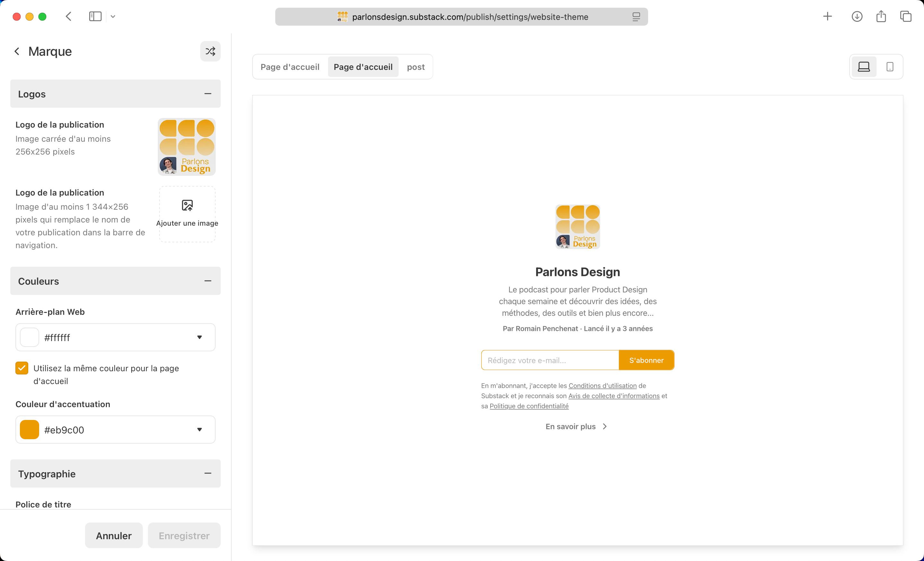Uncheck same color for homepage checkbox
The width and height of the screenshot is (924, 561).
(x=22, y=368)
